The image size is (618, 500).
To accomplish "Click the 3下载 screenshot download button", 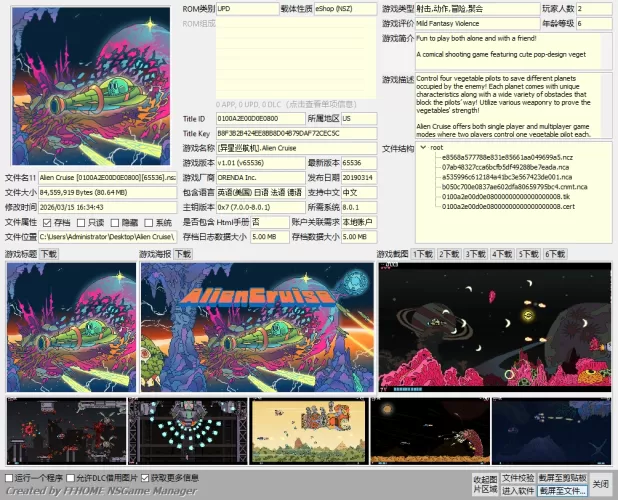I will pyautogui.click(x=475, y=254).
